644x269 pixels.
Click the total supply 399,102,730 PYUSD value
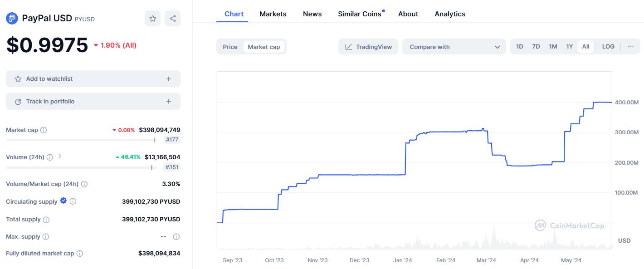[x=151, y=220]
